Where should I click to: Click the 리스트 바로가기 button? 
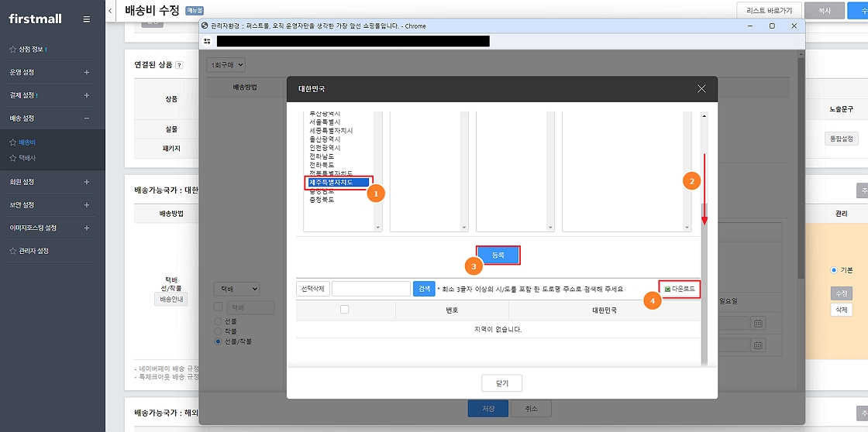pos(768,11)
